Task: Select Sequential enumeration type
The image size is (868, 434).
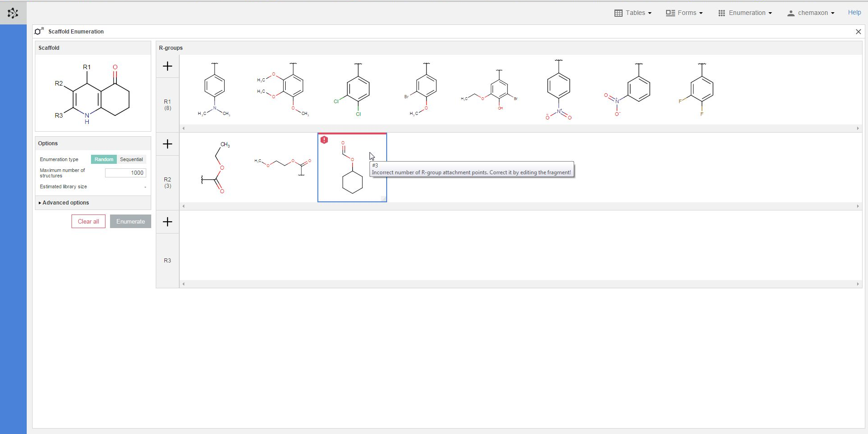Action: point(131,159)
